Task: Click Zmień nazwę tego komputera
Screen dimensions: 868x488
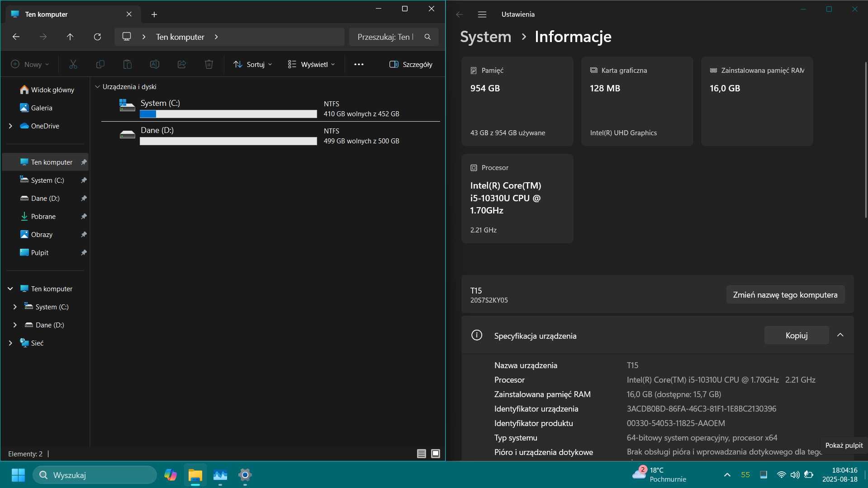Action: pyautogui.click(x=785, y=295)
